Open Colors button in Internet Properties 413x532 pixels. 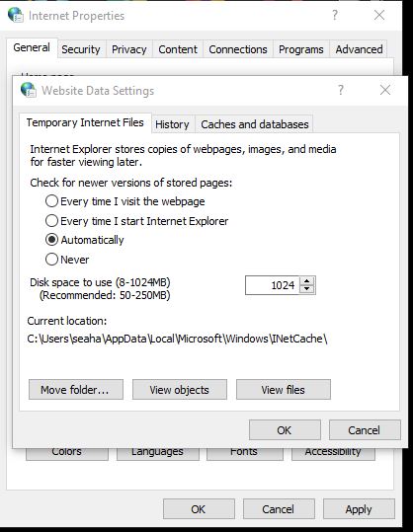pyautogui.click(x=67, y=454)
